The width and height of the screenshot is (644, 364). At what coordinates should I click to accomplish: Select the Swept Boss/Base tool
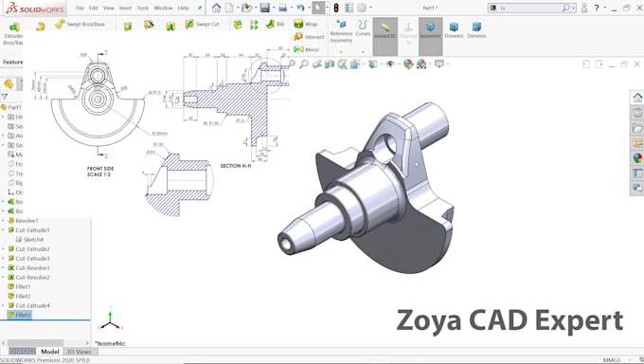click(x=80, y=25)
